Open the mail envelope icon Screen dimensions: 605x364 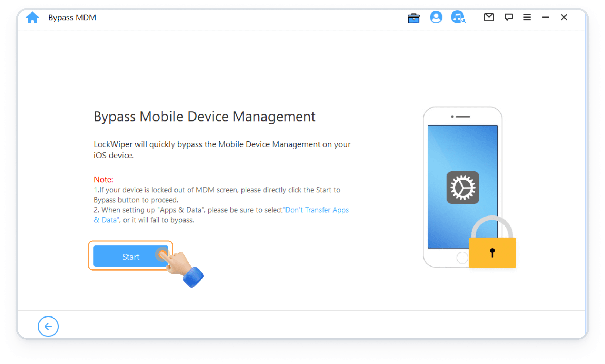(x=489, y=17)
